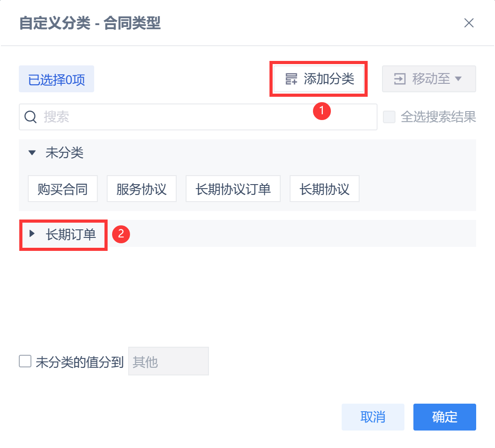Viewport: 495px width, 448px height.
Task: Click the 长期订单 category label
Action: [71, 234]
